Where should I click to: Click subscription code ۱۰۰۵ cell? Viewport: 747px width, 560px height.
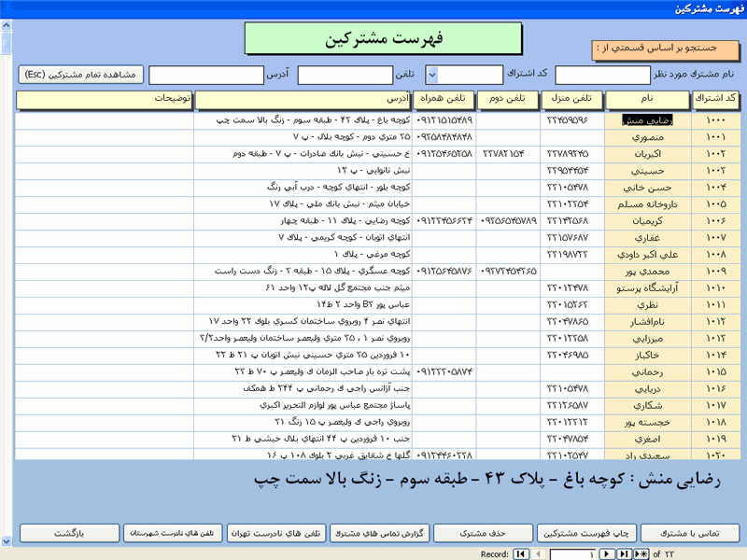[x=715, y=204]
